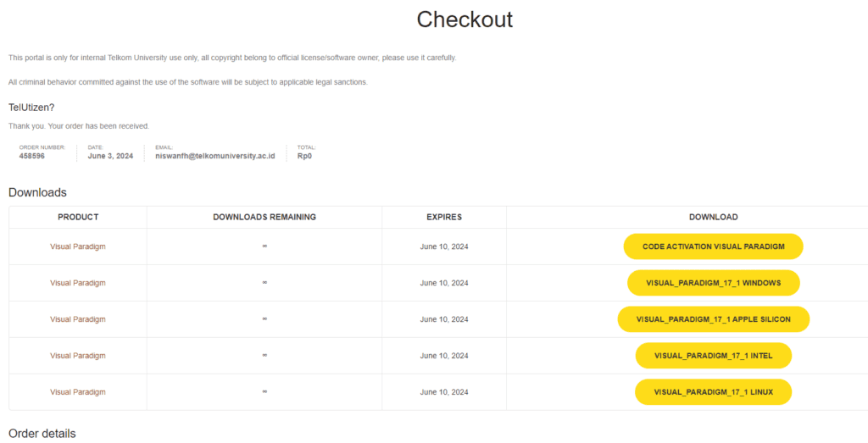Click the DOWNLOADS REMAINING column header
The height and width of the screenshot is (443, 868).
[x=264, y=218]
